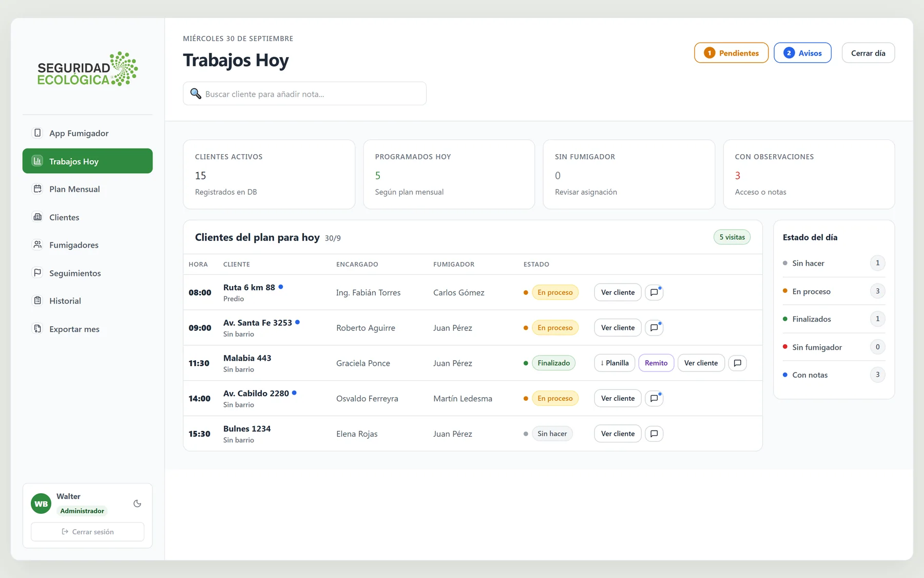Open the Historial page
Viewport: 924px width, 578px height.
(x=88, y=301)
